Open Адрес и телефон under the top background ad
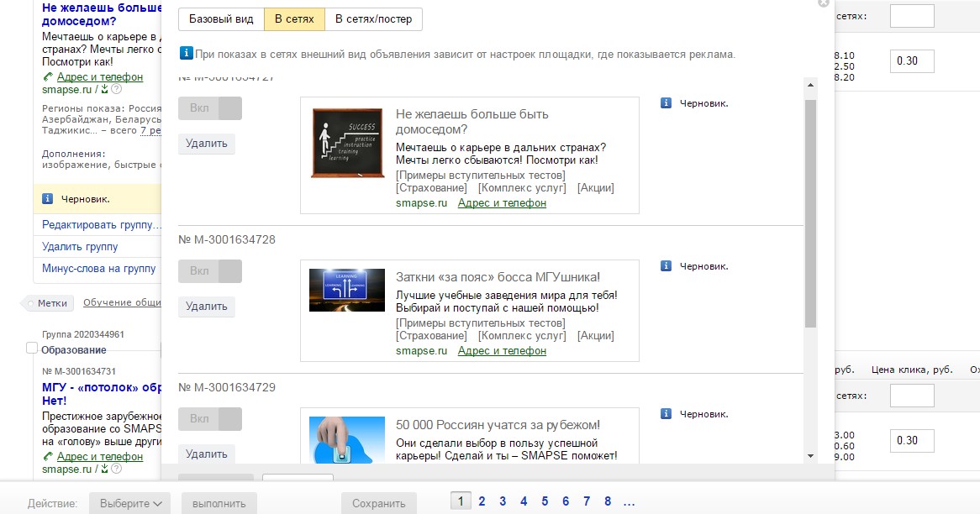Viewport: 980px width, 514px height. click(x=100, y=76)
